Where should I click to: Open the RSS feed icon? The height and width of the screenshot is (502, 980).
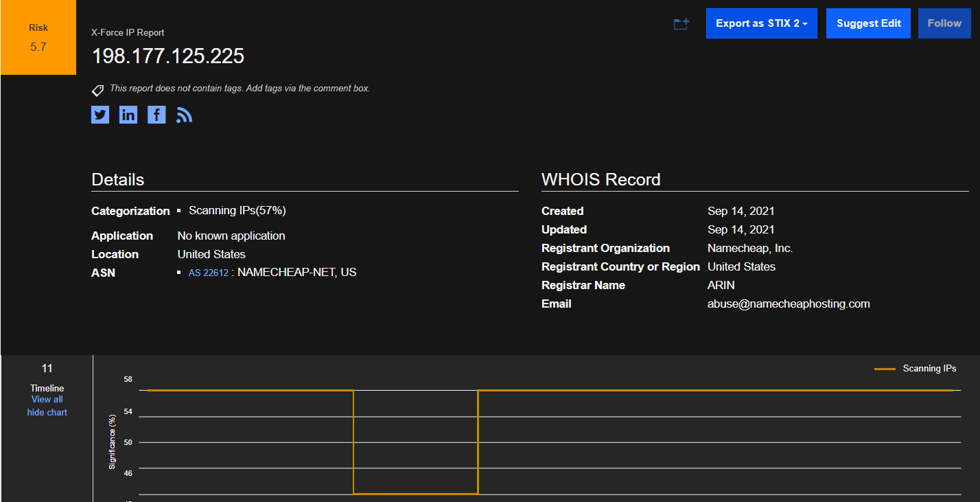click(184, 115)
